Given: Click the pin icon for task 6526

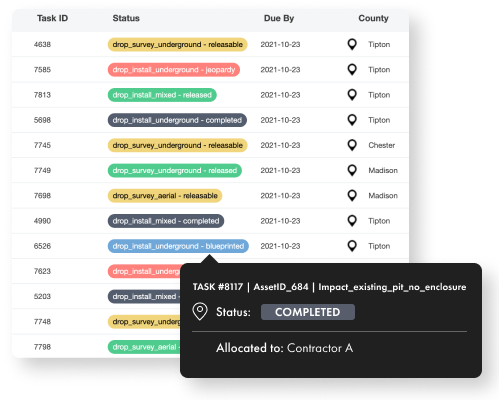Looking at the screenshot, I should tap(352, 246).
